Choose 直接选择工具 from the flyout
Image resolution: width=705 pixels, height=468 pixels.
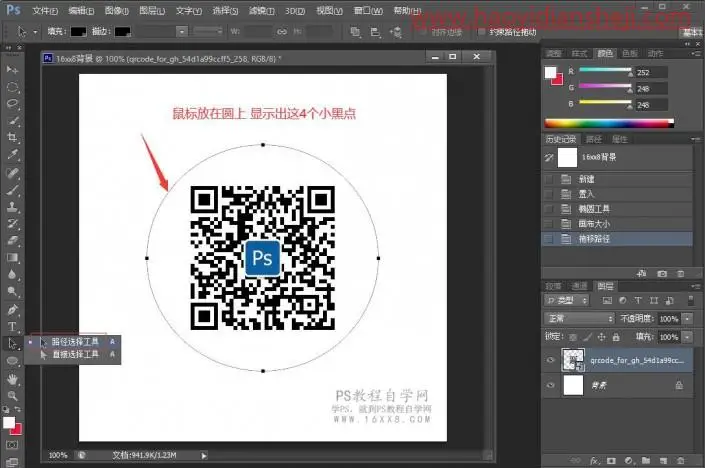[76, 355]
